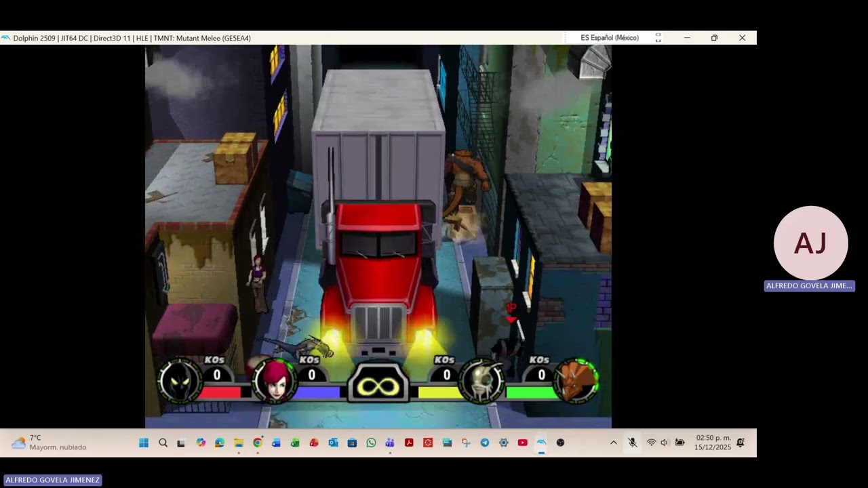
Task: Click the AJ participant avatar
Action: click(810, 243)
